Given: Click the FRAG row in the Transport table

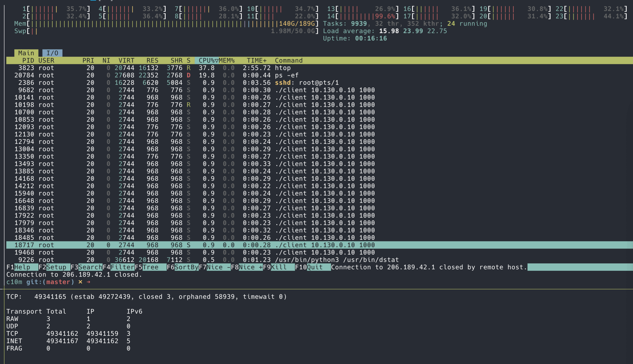Looking at the screenshot, I should click(x=68, y=348).
